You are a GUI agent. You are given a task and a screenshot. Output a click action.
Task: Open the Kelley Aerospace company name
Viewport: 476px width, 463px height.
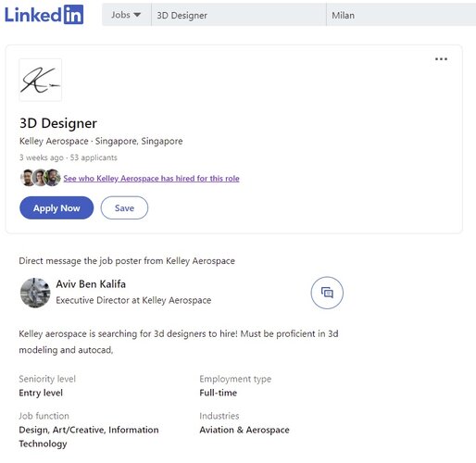[54, 141]
